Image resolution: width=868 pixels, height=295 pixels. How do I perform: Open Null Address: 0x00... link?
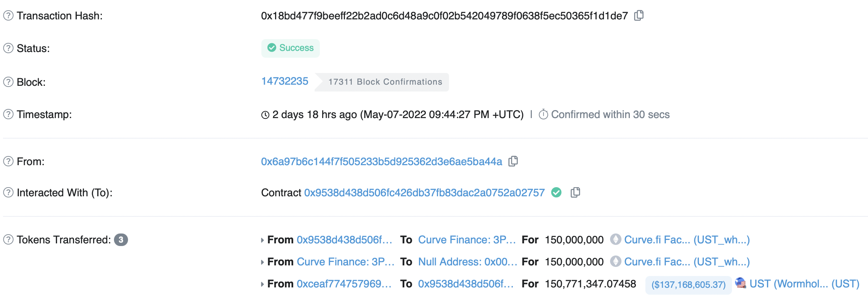(x=468, y=262)
